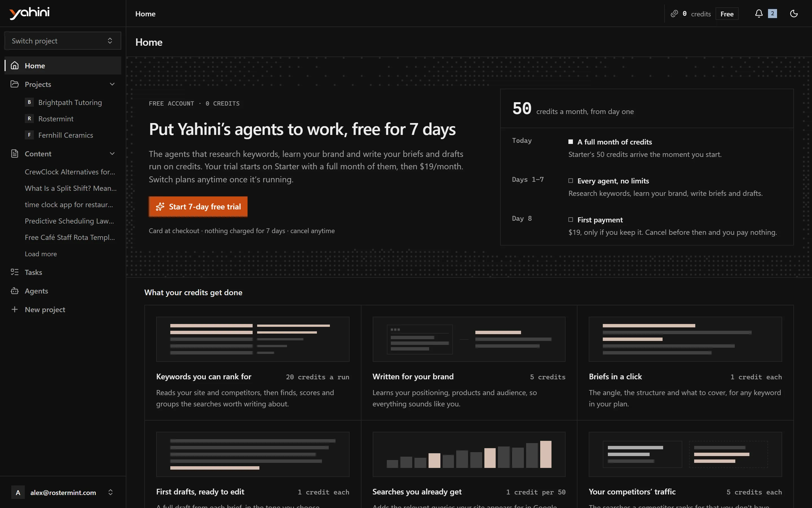Go to Tasks in the sidebar
This screenshot has height=508, width=812.
(x=63, y=272)
